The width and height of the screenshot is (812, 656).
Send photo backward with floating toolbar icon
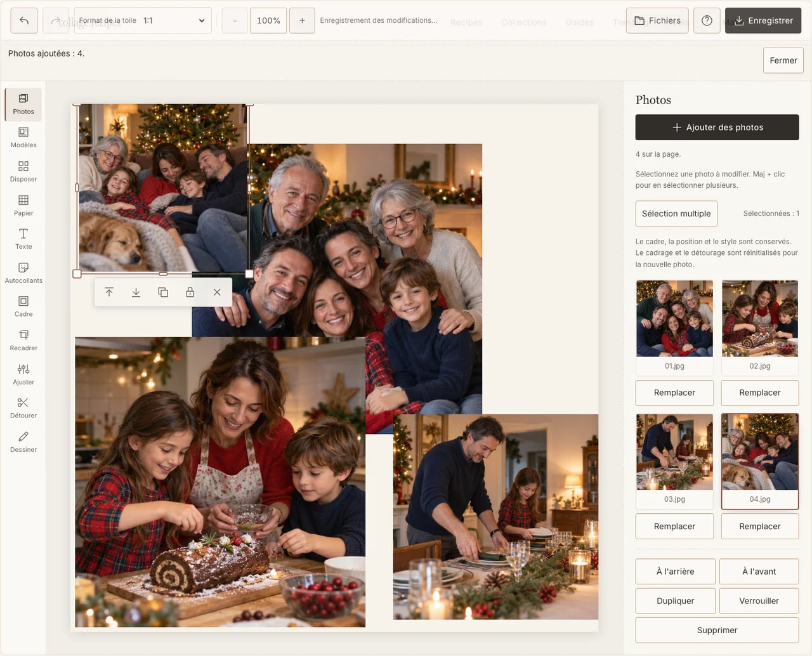tap(136, 292)
